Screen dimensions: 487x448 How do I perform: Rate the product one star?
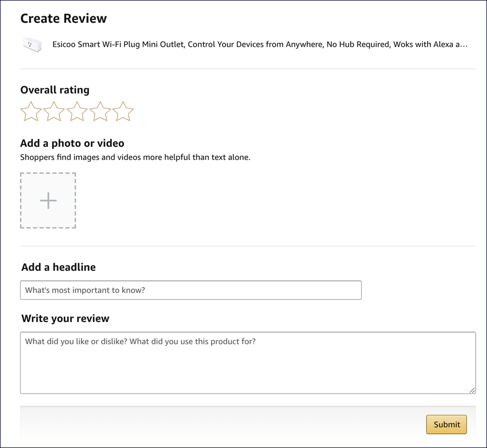31,112
